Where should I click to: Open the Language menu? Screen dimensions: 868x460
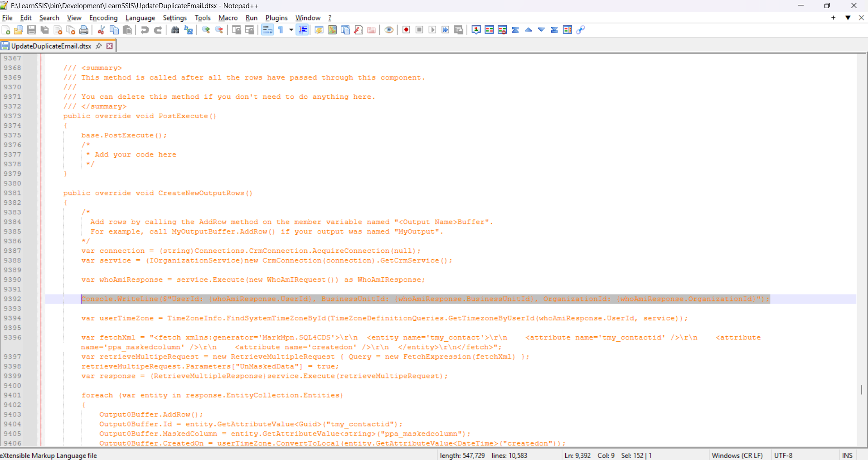coord(140,18)
